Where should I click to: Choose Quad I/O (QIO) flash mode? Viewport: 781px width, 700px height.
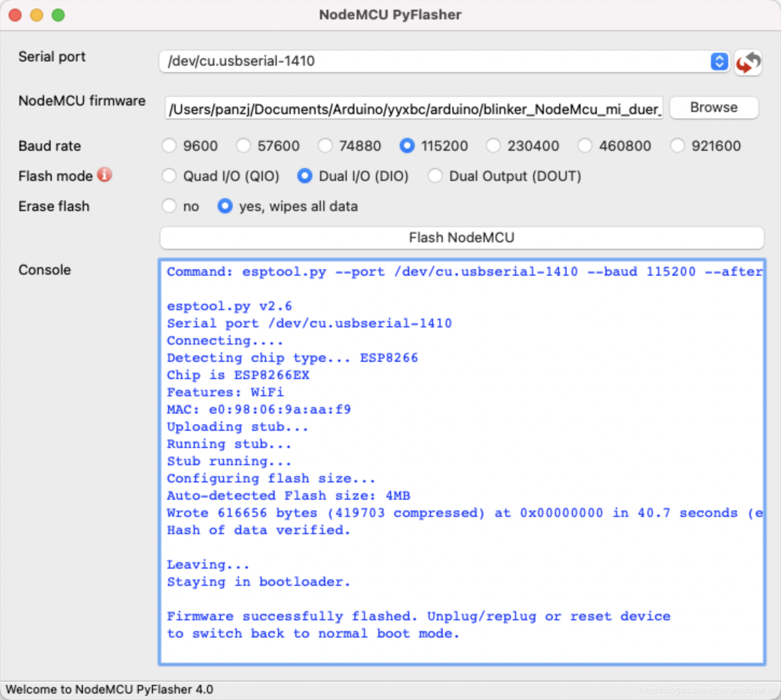tap(169, 176)
